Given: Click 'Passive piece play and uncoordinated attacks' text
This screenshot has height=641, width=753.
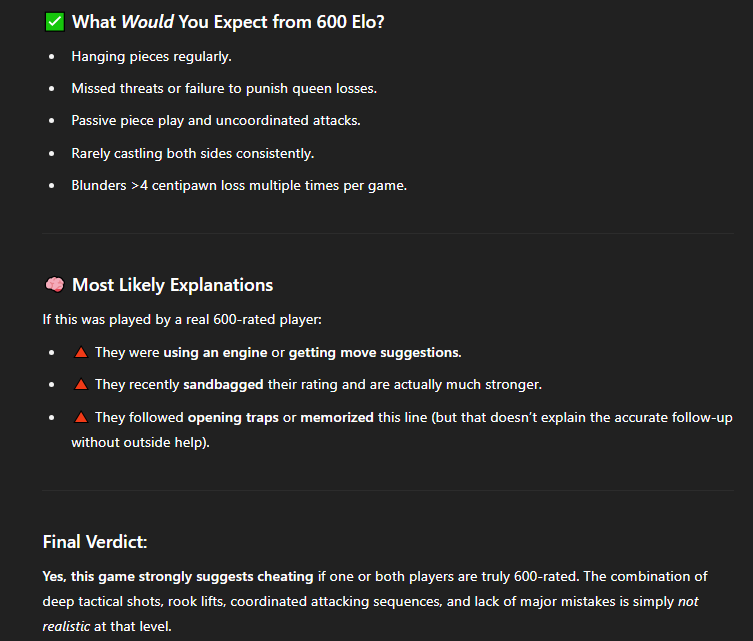Looking at the screenshot, I should tap(216, 121).
